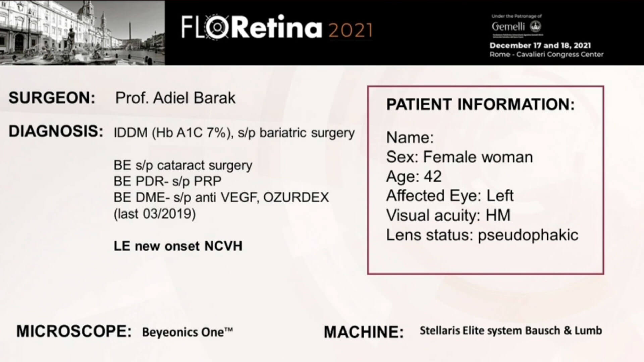The height and width of the screenshot is (362, 644).
Task: Click the Age: 42 entry
Action: (x=414, y=176)
